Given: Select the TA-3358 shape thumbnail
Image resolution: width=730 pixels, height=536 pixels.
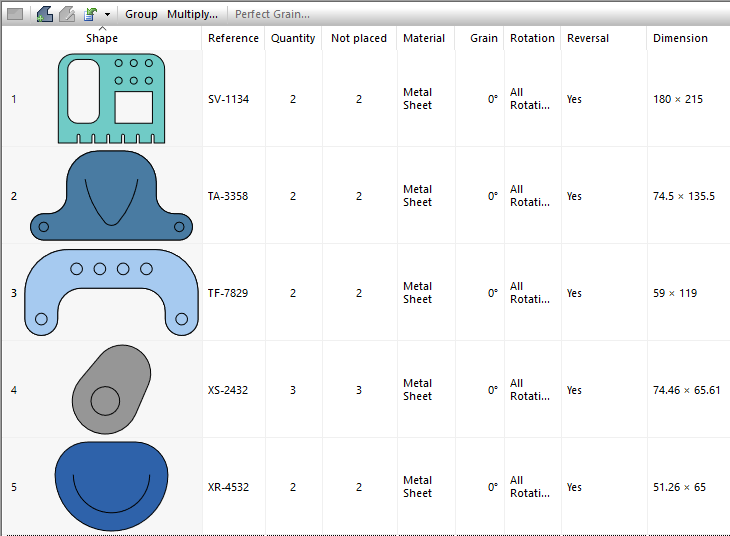Looking at the screenshot, I should 111,195.
